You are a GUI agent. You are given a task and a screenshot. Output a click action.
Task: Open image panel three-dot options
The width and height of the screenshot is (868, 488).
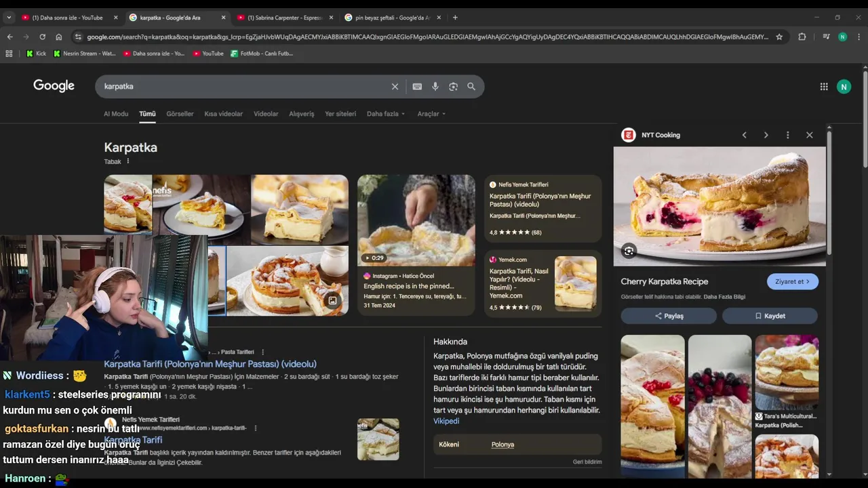787,135
